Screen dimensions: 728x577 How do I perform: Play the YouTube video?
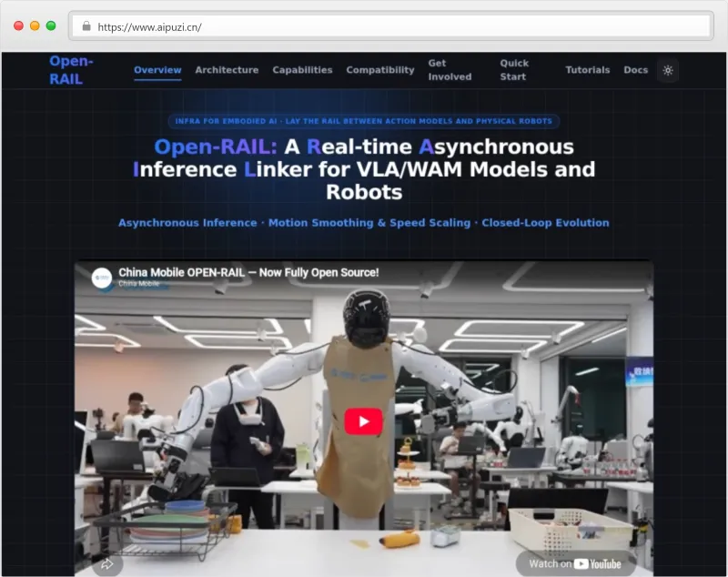363,421
